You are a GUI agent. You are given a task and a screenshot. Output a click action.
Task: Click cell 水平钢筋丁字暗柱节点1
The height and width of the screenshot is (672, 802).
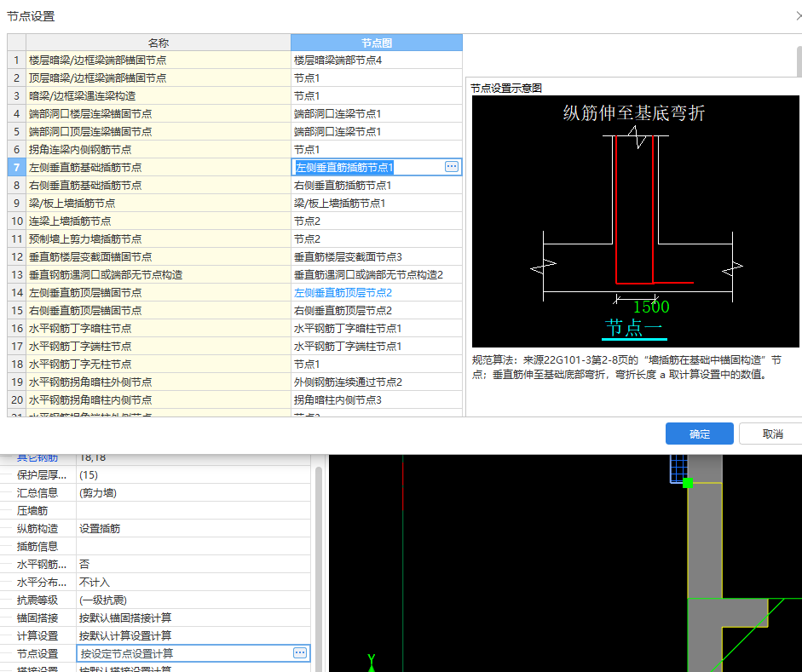coord(377,329)
